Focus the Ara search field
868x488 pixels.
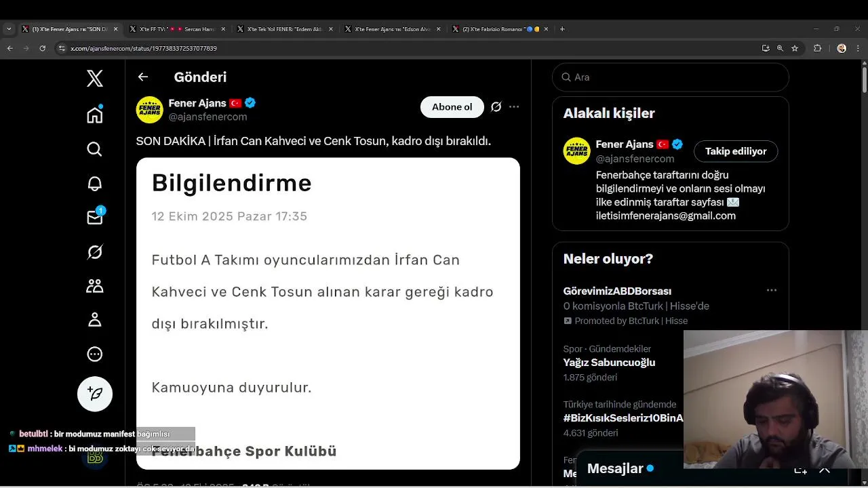[671, 77]
